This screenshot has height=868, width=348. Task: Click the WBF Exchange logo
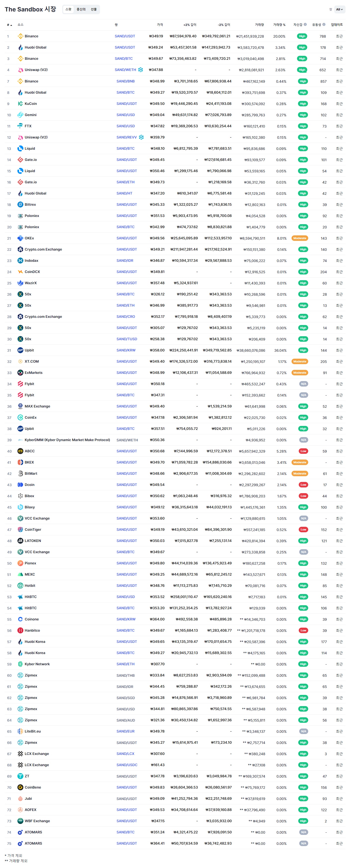[20, 821]
